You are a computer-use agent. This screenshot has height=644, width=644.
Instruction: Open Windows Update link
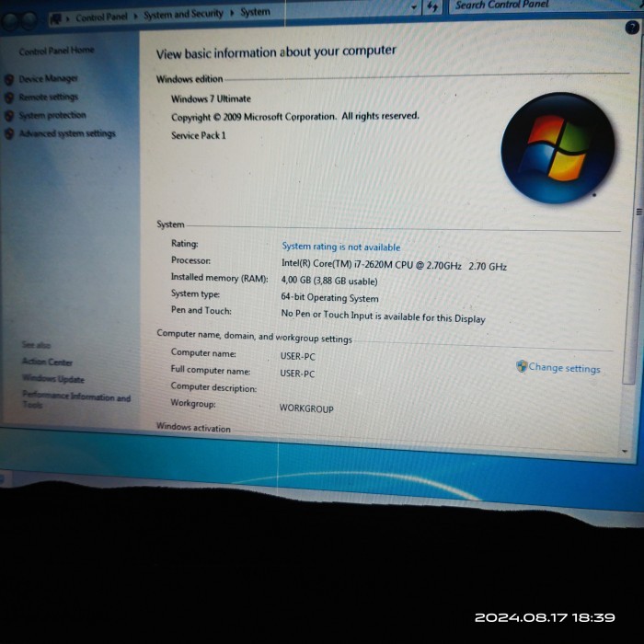53,379
